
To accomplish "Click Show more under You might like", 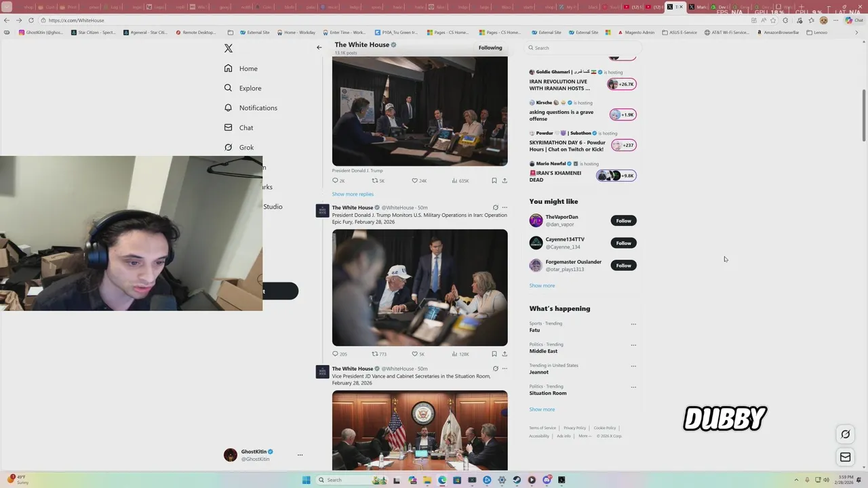I will point(542,285).
